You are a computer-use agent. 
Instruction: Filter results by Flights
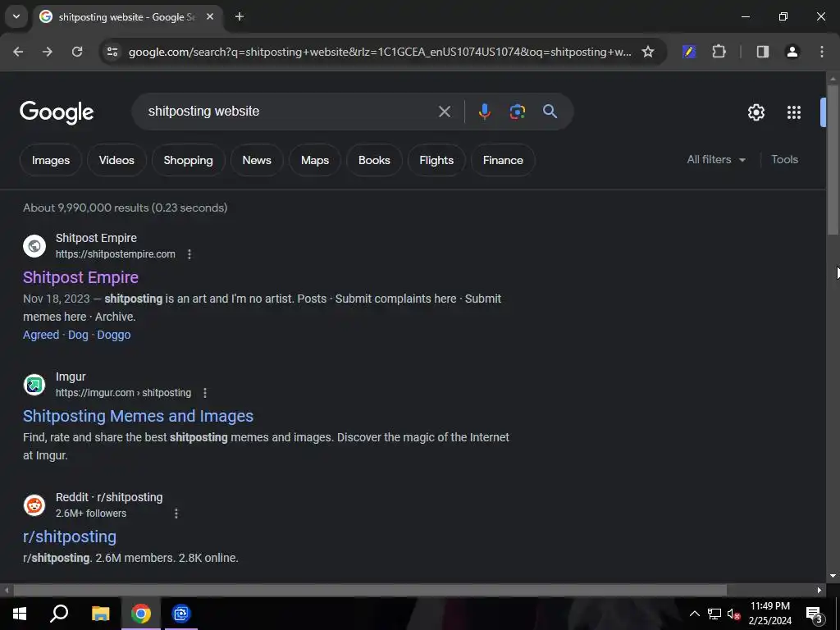click(x=436, y=160)
